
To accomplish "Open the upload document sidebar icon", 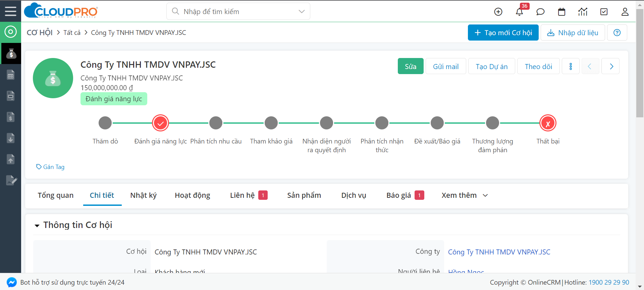I will (10, 159).
